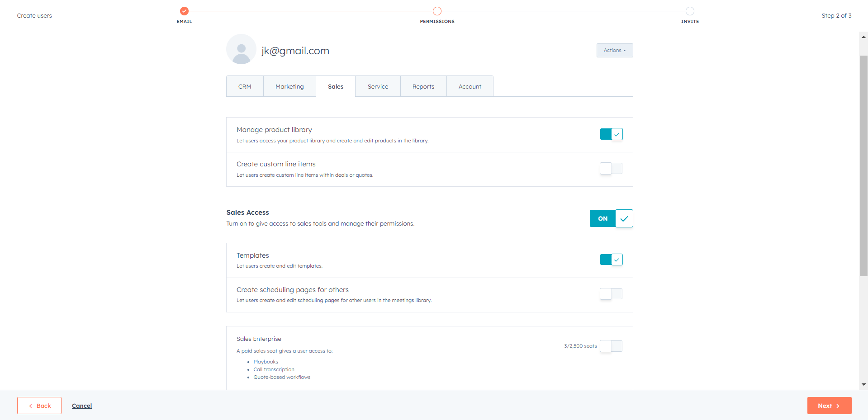Turn off Sales Access
The height and width of the screenshot is (420, 868).
[x=602, y=218]
